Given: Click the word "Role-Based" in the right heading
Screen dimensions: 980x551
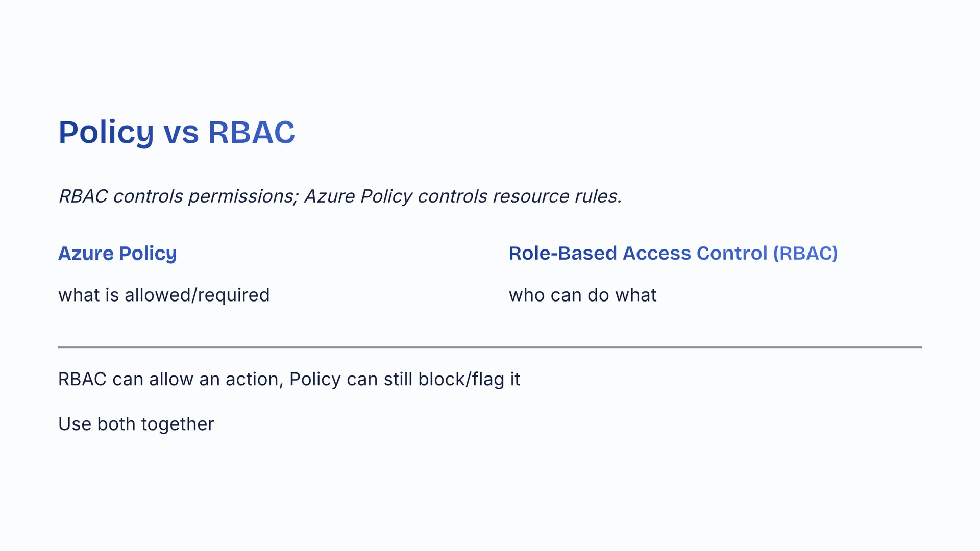Looking at the screenshot, I should (562, 254).
